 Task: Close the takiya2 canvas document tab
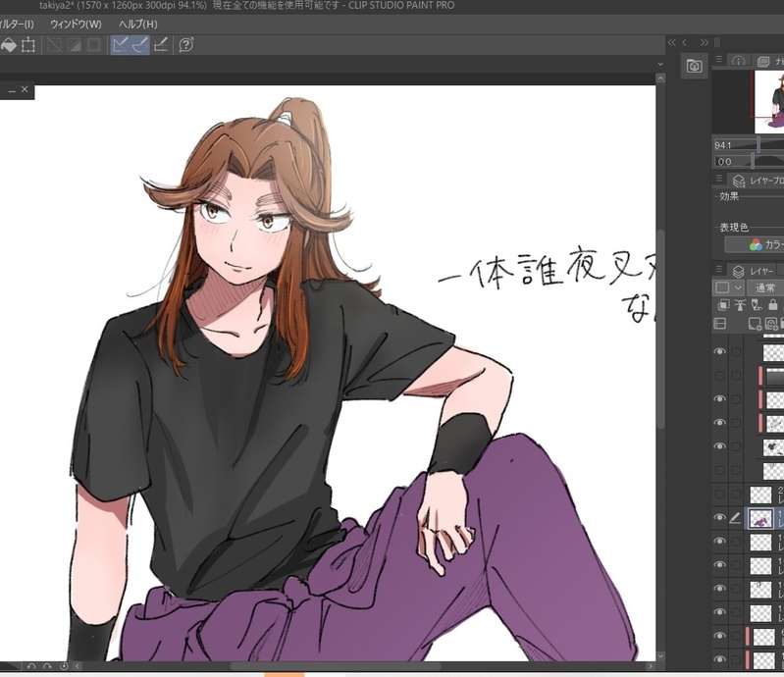[25, 90]
